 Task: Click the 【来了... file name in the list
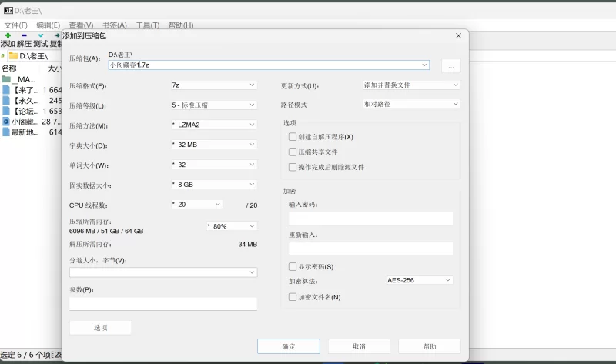(25, 90)
